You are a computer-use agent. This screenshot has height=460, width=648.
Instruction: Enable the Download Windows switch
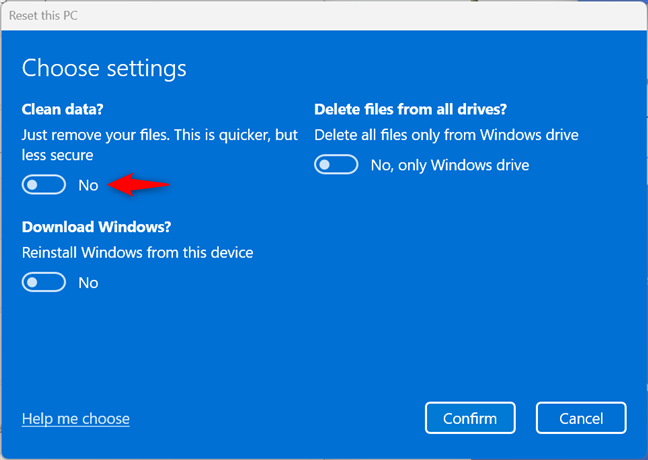pyautogui.click(x=43, y=282)
